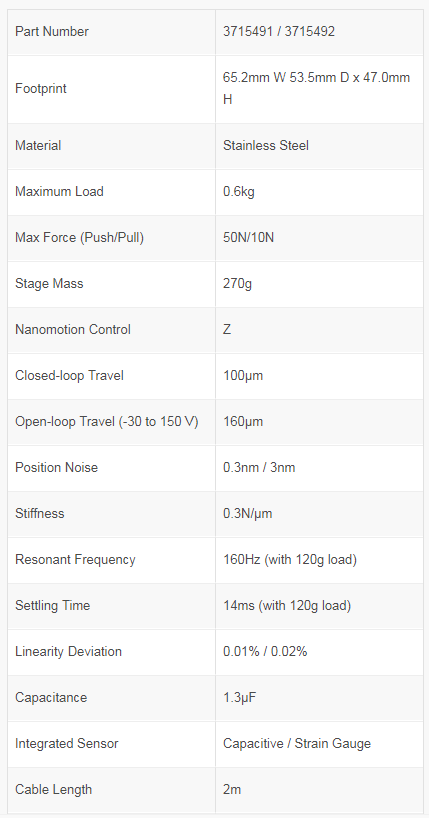This screenshot has width=429, height=818.
Task: Click the Open-loop Travel (-30 to 150 V) label
Action: point(106,421)
